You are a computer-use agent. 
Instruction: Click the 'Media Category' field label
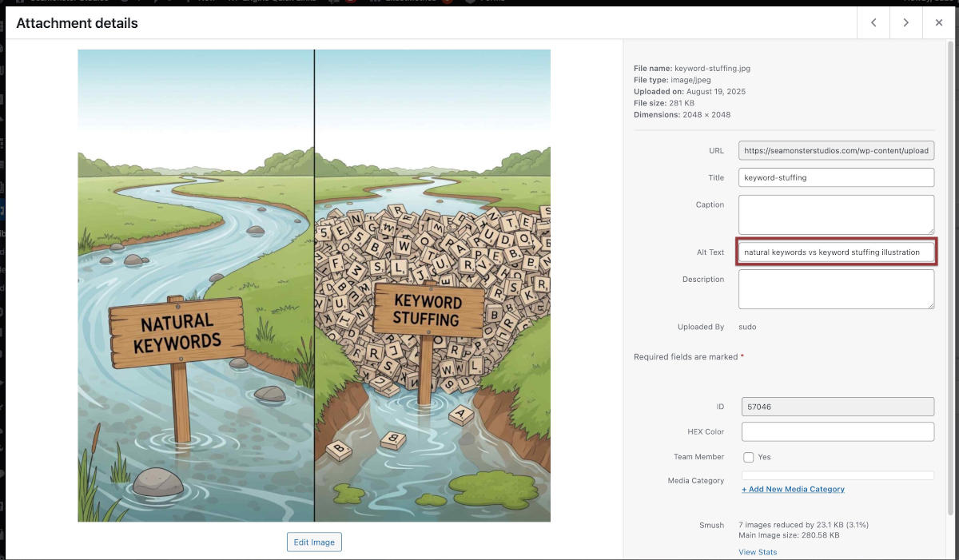click(x=696, y=481)
